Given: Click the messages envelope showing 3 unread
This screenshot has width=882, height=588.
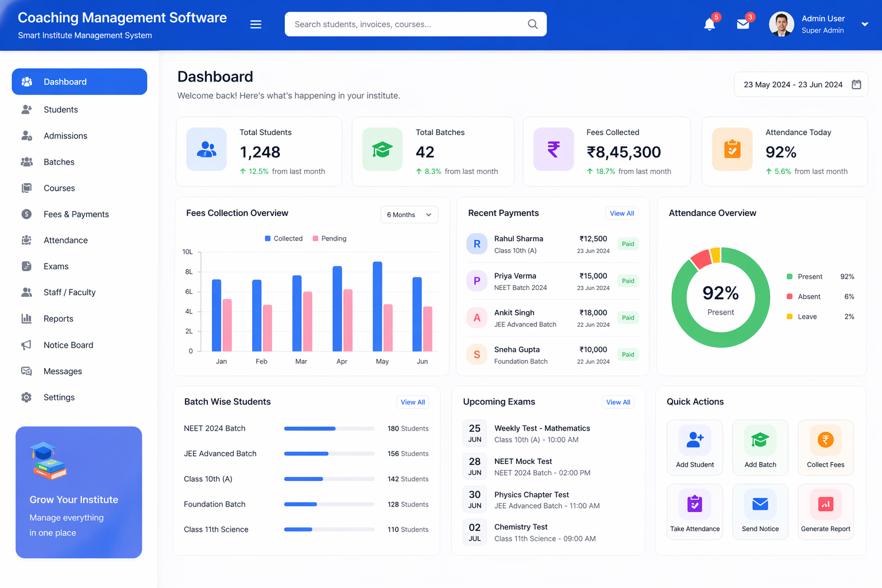Looking at the screenshot, I should coord(743,24).
